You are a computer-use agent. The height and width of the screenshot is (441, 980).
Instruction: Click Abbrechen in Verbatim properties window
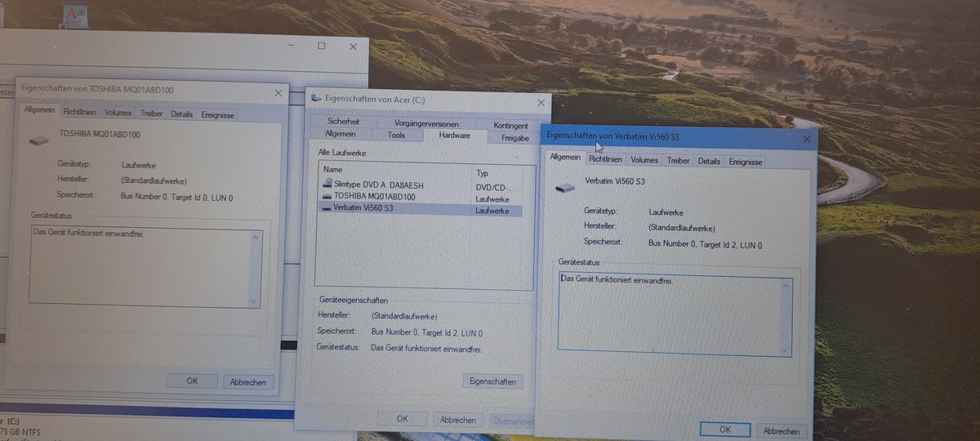pos(782,431)
